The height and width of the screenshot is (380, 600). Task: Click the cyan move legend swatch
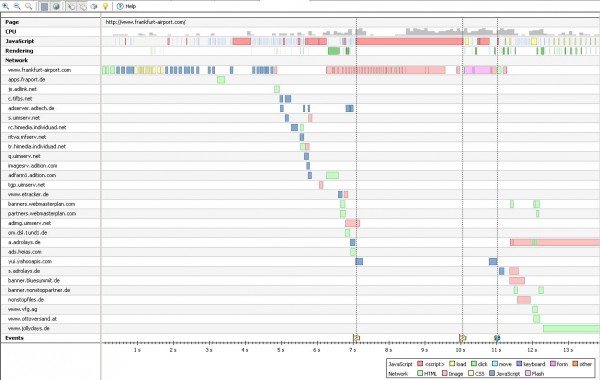click(495, 364)
